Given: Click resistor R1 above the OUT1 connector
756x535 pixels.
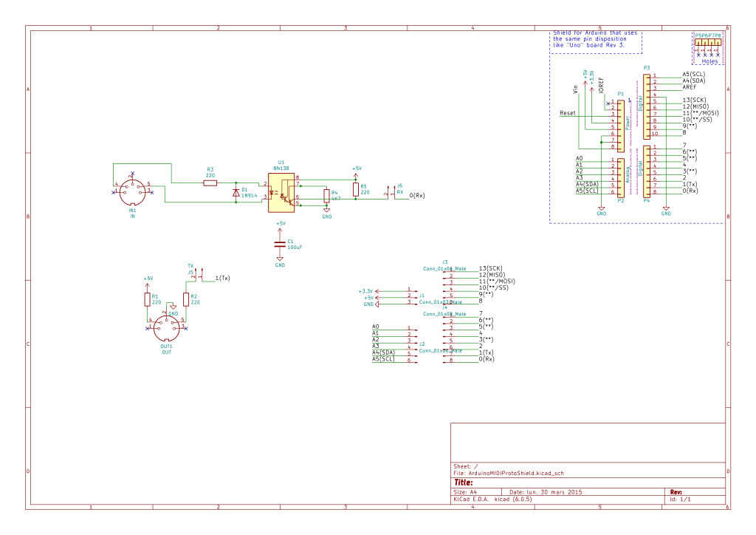Looking at the screenshot, I should pos(148,299).
